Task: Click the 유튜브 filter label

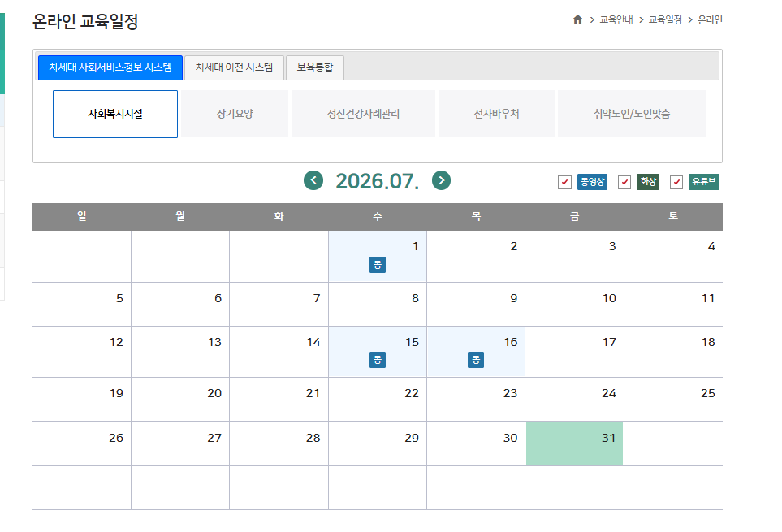Action: pyautogui.click(x=704, y=182)
